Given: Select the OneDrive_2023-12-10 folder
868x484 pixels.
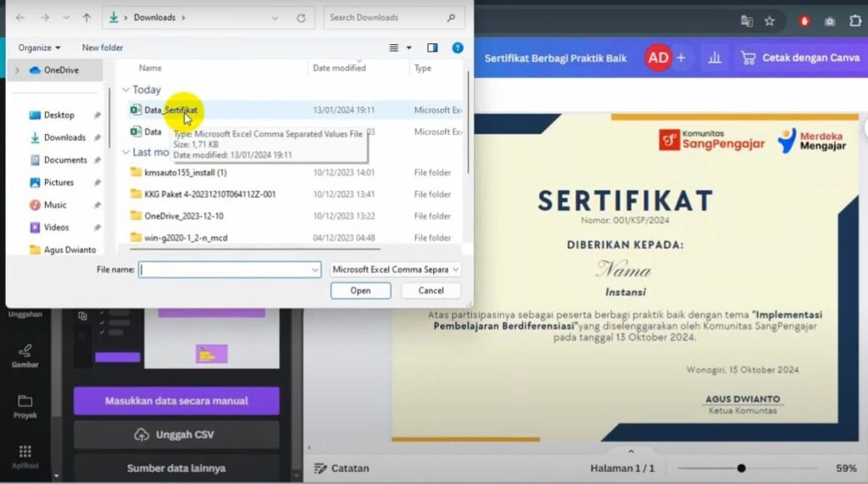Looking at the screenshot, I should (x=295, y=216).
